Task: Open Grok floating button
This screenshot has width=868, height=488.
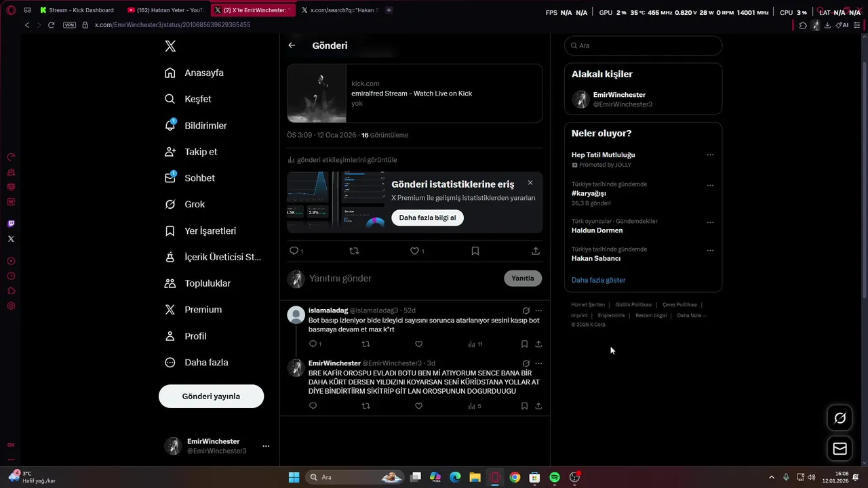Action: [x=840, y=418]
